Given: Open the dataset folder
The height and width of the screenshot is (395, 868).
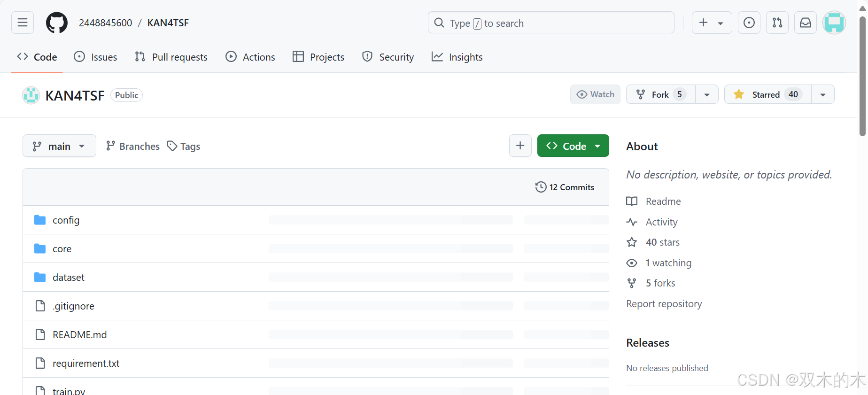Looking at the screenshot, I should (x=69, y=277).
